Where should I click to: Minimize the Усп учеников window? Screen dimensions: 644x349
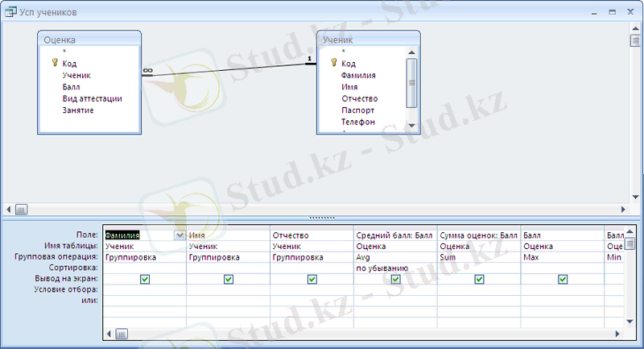pos(594,13)
